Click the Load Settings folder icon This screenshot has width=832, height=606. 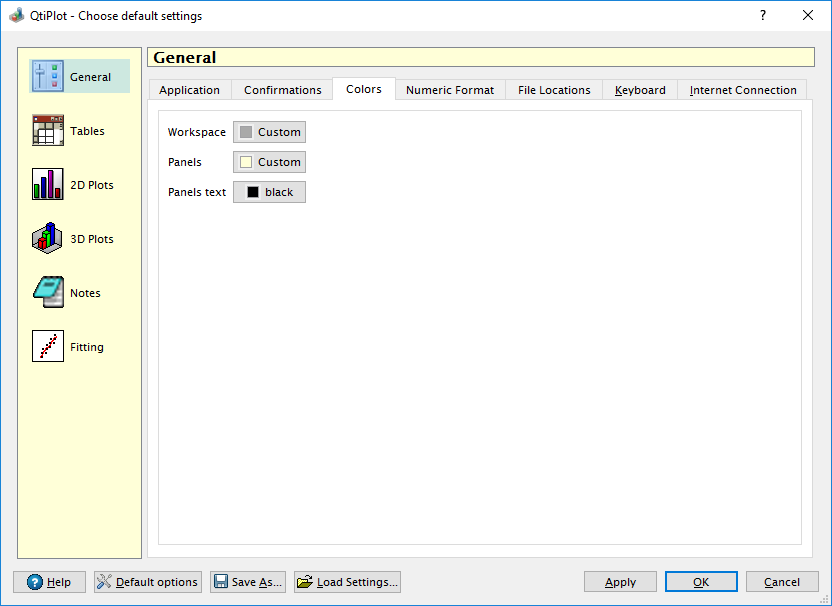click(305, 582)
